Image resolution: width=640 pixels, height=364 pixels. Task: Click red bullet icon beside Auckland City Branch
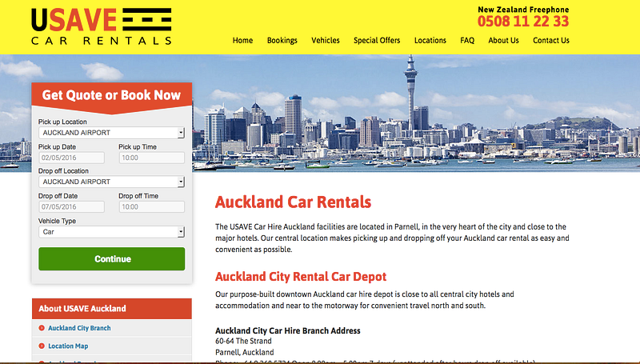click(x=42, y=328)
